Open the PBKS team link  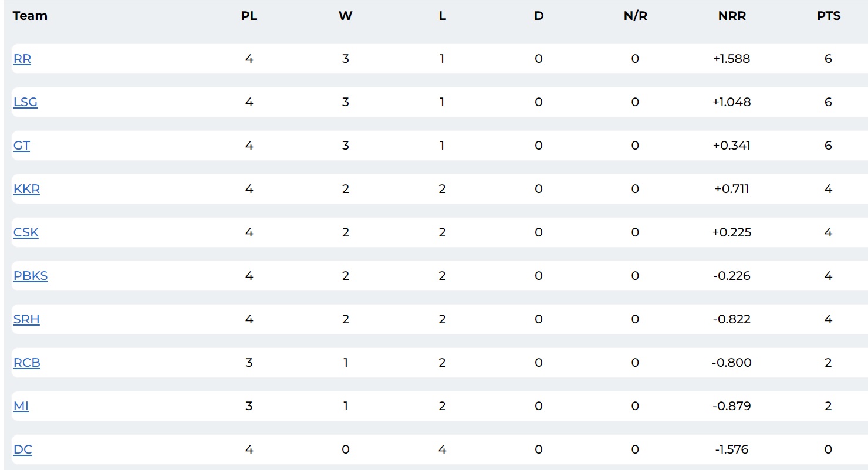pos(31,276)
